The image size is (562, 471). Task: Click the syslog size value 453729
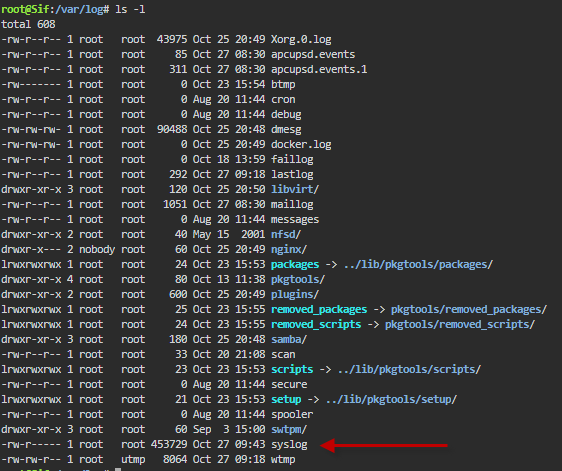pos(169,444)
